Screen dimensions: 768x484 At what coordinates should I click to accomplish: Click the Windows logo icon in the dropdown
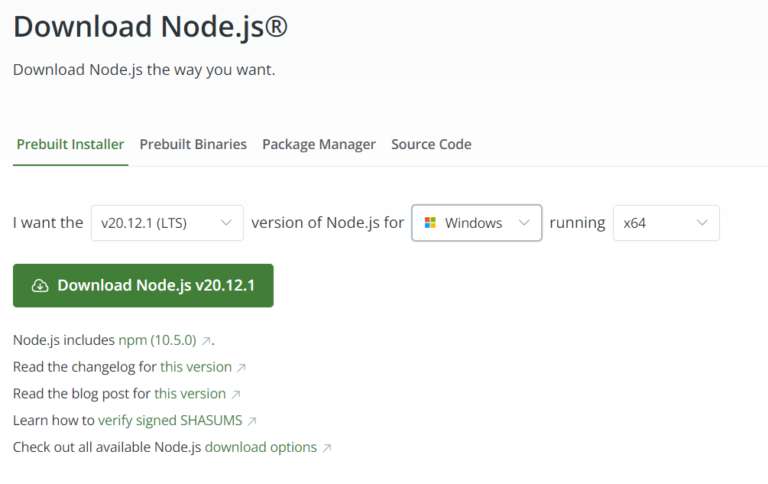click(x=430, y=223)
